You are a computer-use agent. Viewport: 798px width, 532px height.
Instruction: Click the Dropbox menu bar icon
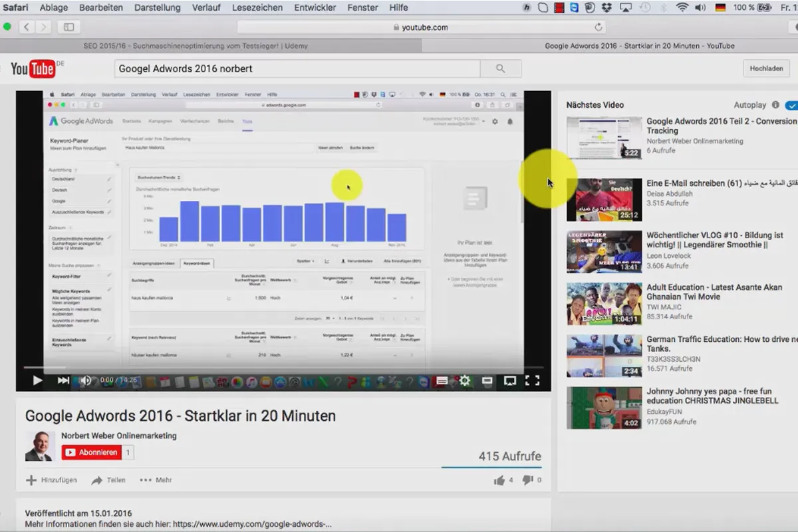[606, 8]
